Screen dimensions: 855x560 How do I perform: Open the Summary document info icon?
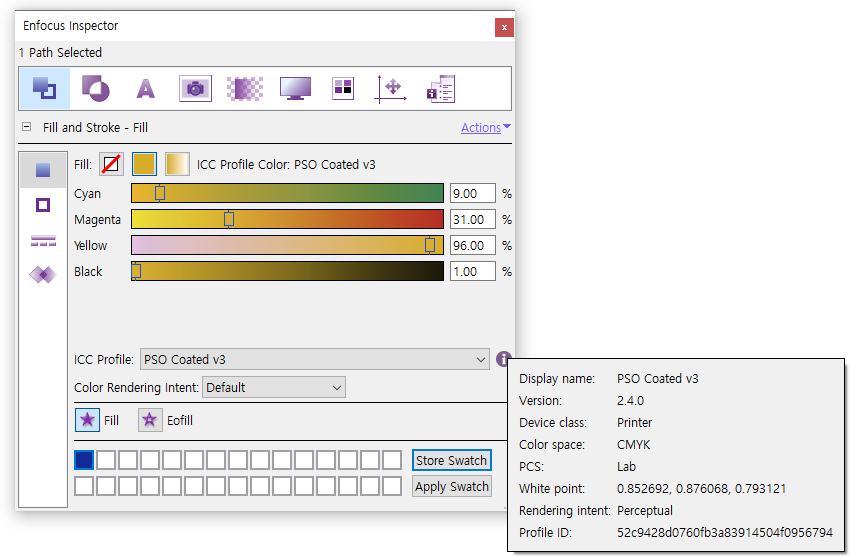point(441,89)
